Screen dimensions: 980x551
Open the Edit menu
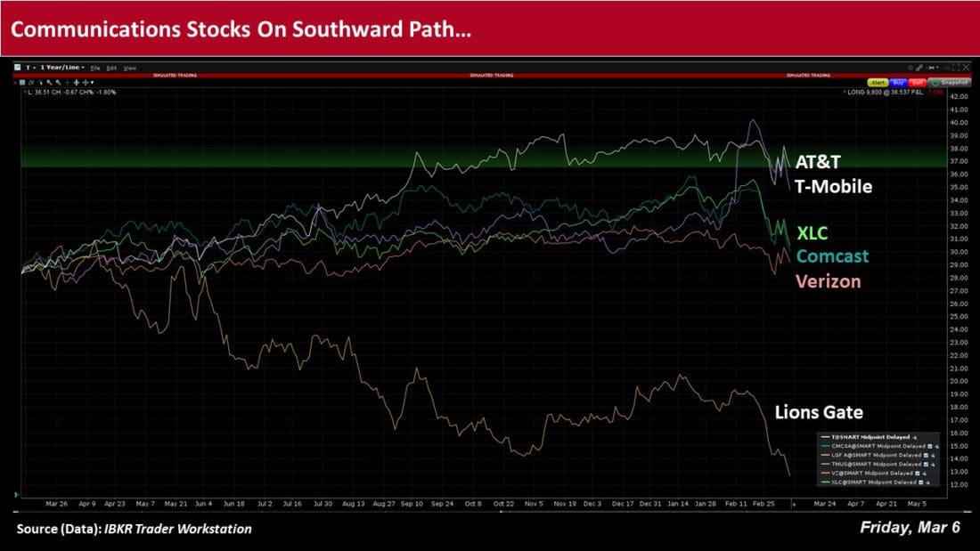coord(111,68)
